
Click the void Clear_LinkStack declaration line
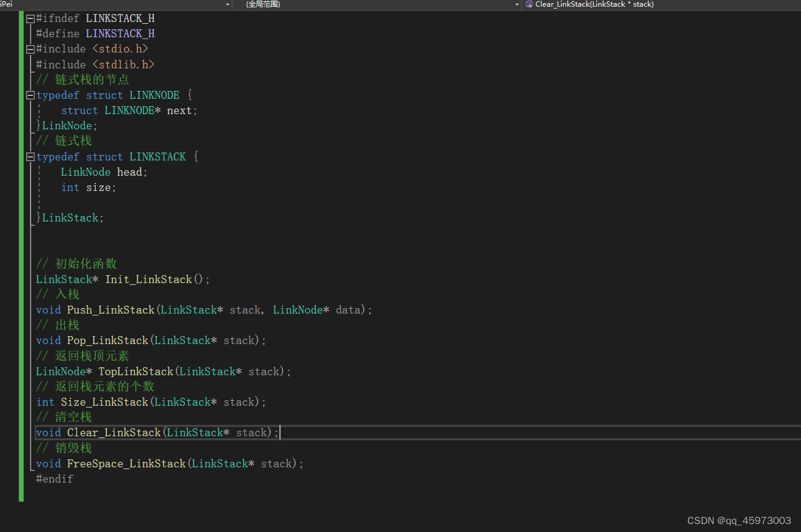click(x=158, y=433)
